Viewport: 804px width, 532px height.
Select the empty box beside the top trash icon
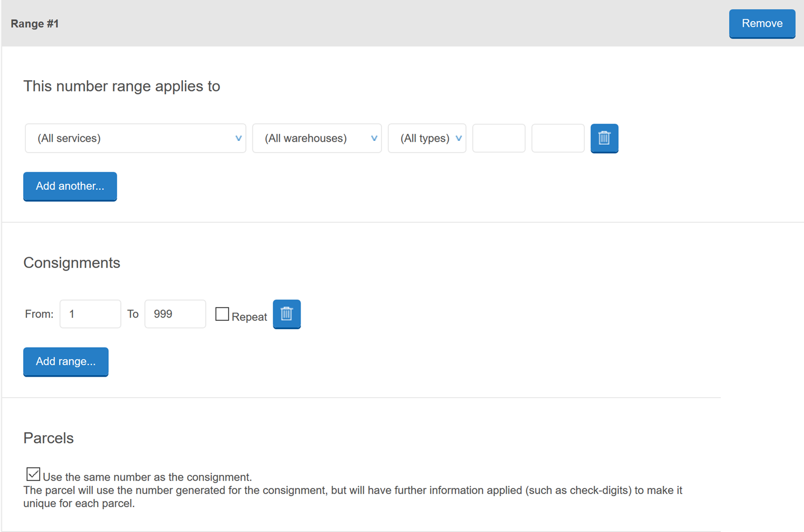(x=557, y=138)
